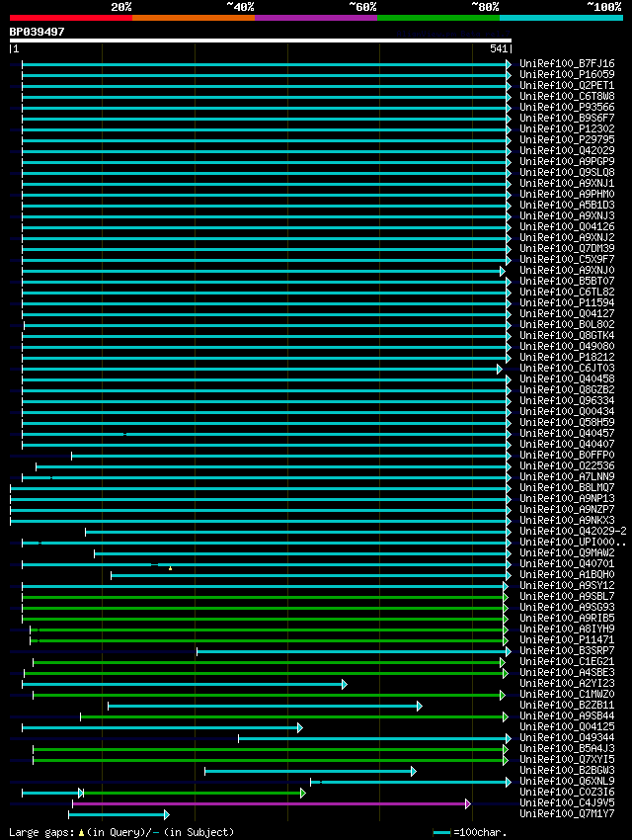The image size is (632, 840).
Task: Click the cyan =100char scale bar in legend
Action: coord(442,832)
